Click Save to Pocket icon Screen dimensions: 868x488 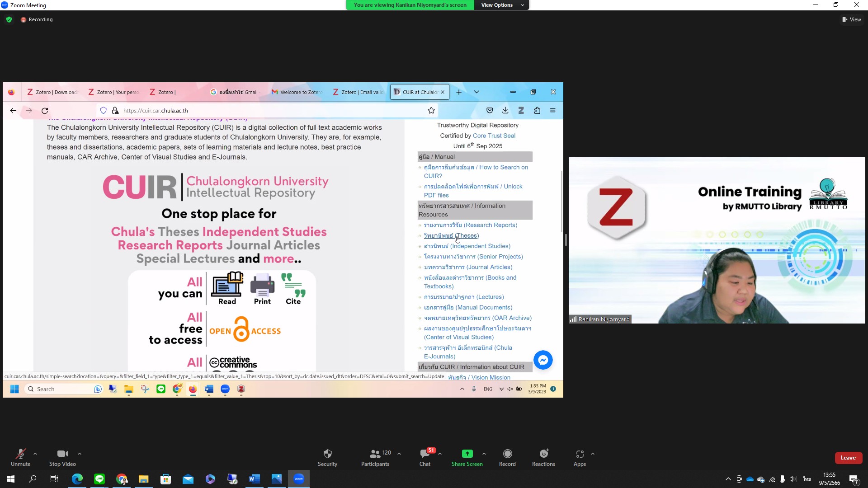pos(490,111)
